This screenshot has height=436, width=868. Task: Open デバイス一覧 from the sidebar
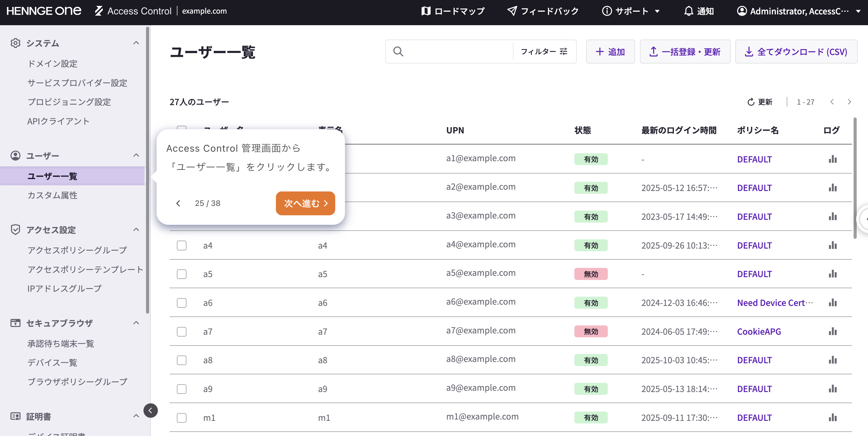click(x=52, y=362)
